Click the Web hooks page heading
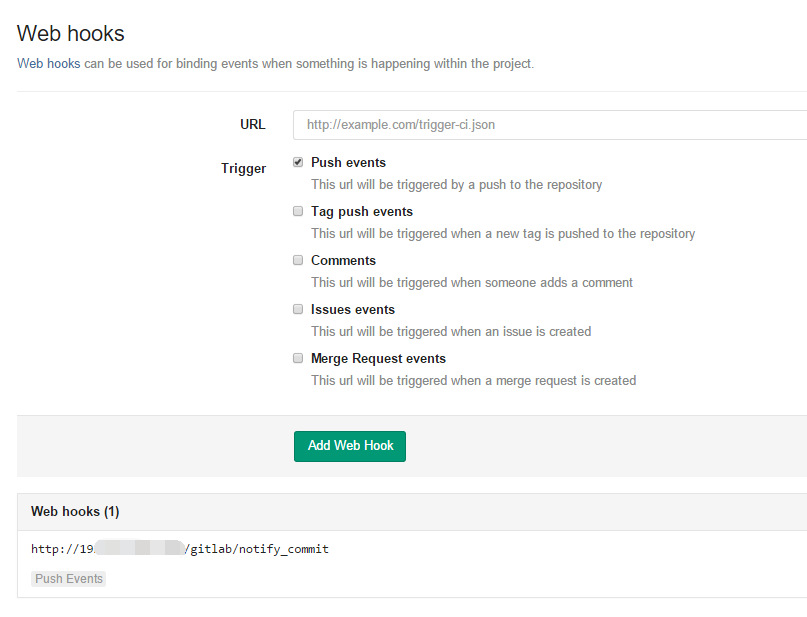 [x=71, y=33]
